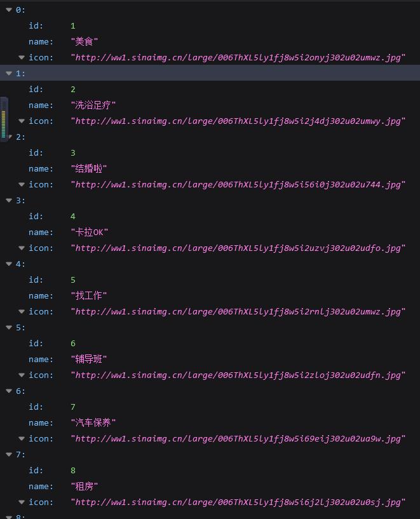Collapse array item 3 disclosure triangle

9,200
